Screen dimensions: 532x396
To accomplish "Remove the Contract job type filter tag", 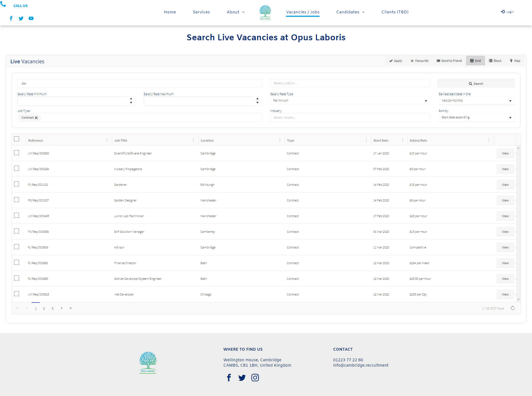I will tap(36, 118).
